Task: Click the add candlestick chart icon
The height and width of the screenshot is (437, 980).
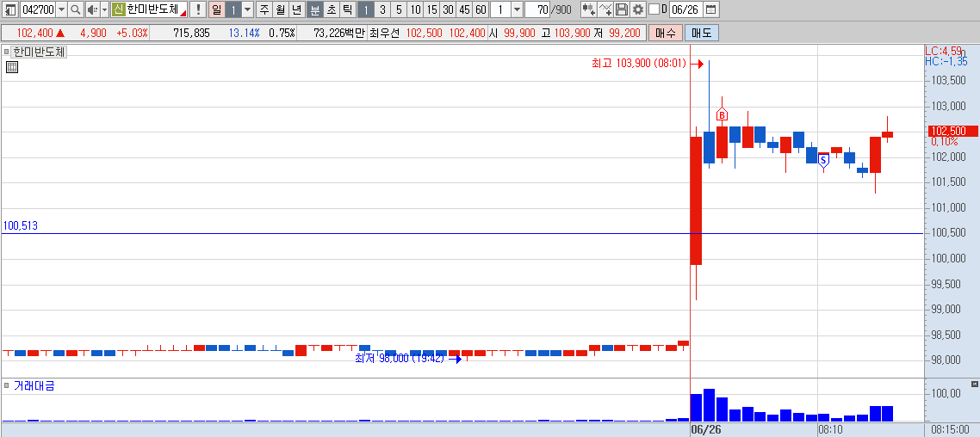Action: click(x=588, y=9)
